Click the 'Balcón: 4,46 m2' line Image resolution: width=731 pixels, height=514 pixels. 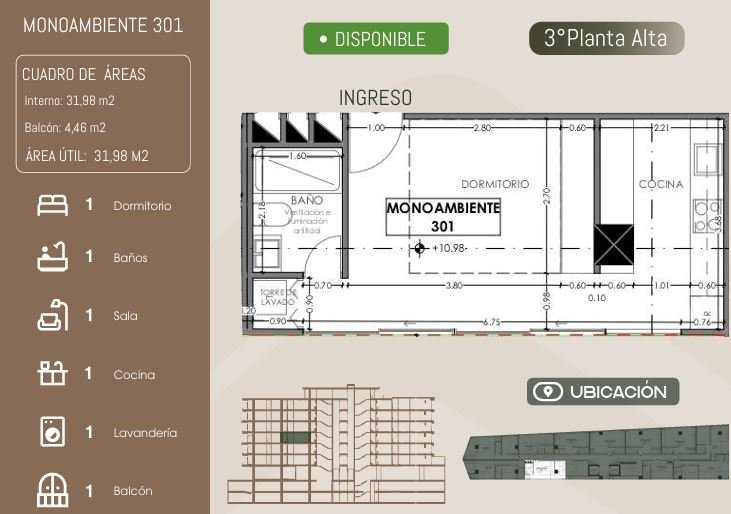[x=65, y=128]
